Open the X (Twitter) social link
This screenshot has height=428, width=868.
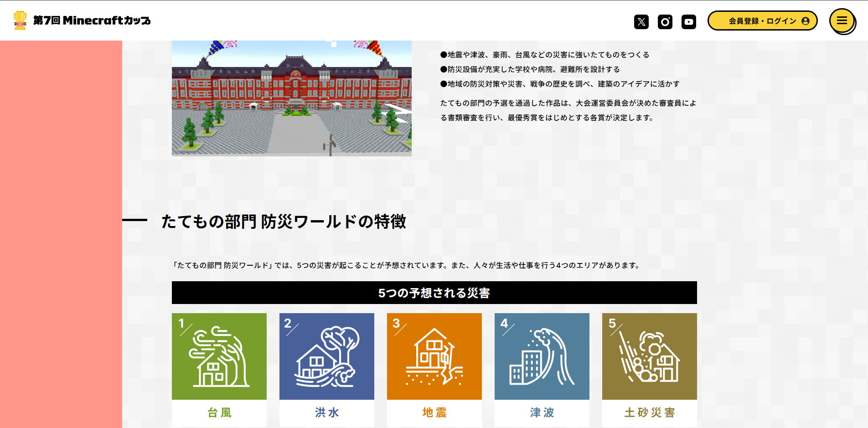coord(641,21)
